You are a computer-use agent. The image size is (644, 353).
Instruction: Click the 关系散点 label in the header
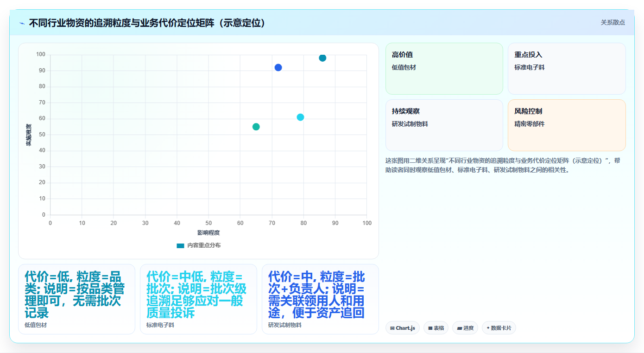point(613,22)
